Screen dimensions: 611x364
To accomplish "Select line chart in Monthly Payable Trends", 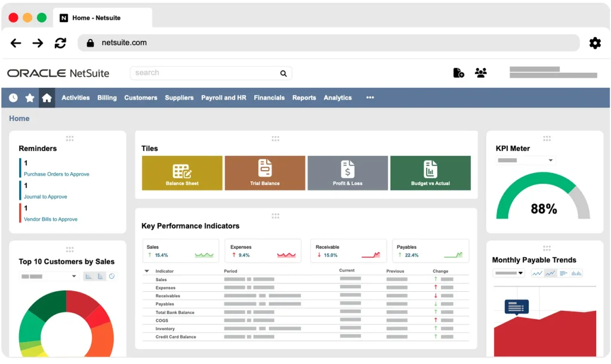I will click(x=538, y=273).
